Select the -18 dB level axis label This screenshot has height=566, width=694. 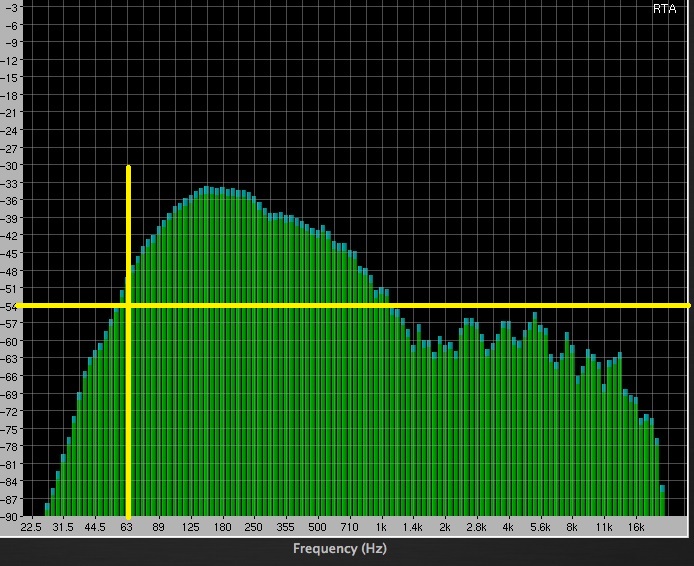(x=10, y=95)
